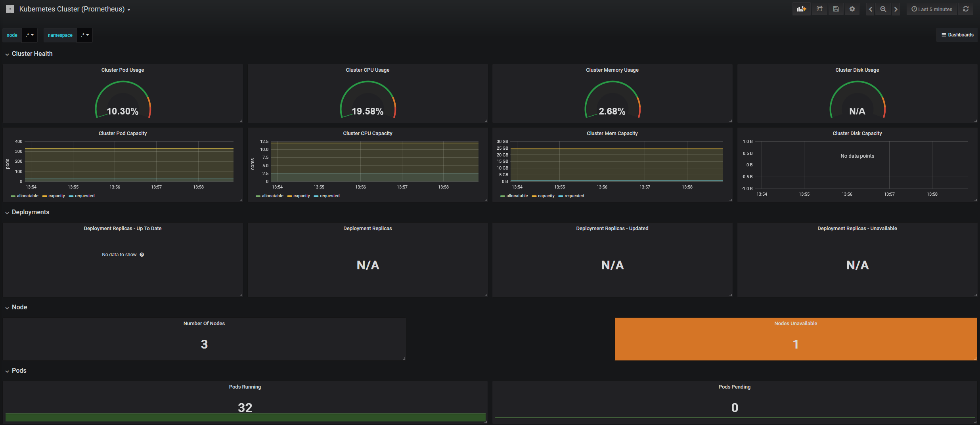
Task: Click the N/A value in Cluster Disk Usage gauge
Action: point(857,111)
